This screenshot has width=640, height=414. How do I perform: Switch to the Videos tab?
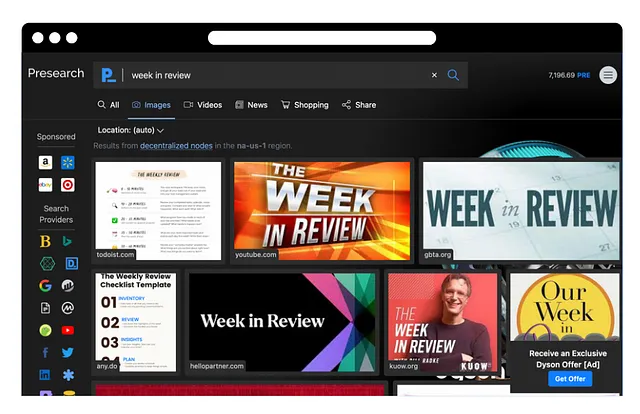[x=203, y=105]
